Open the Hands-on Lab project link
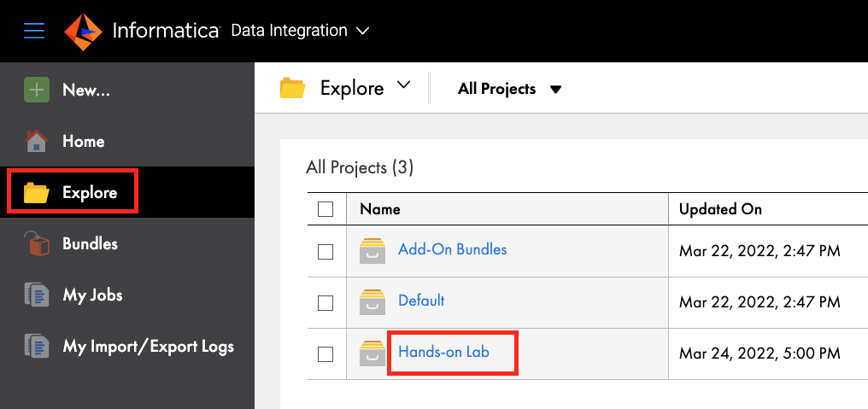 pos(443,351)
